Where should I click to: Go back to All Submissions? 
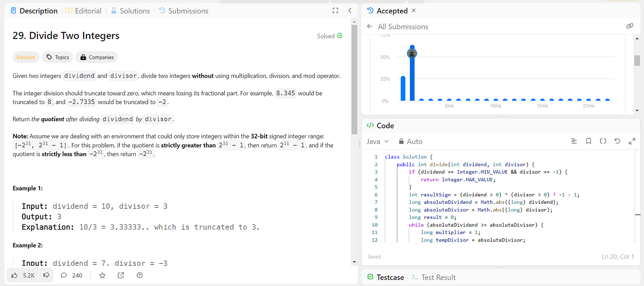(x=398, y=27)
